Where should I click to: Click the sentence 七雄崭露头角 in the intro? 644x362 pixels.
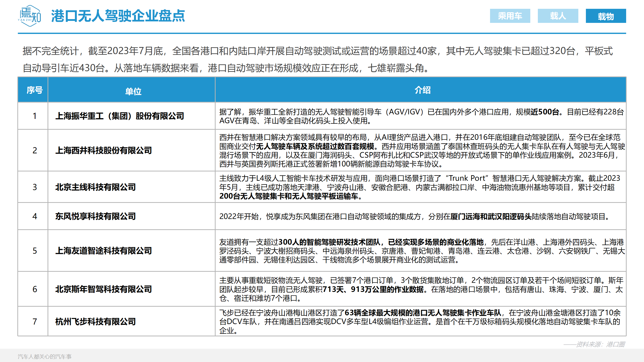click(x=396, y=68)
